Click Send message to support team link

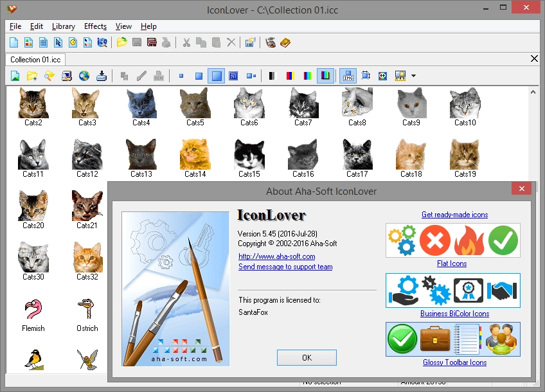pyautogui.click(x=285, y=267)
